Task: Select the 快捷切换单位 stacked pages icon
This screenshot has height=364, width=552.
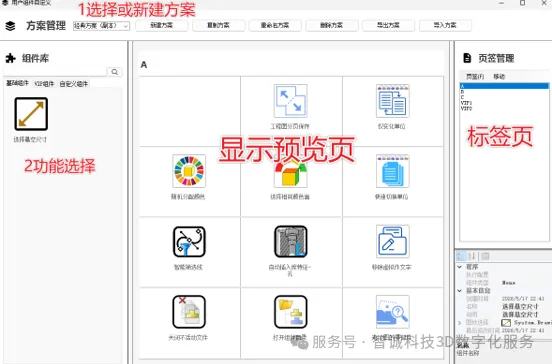Action: [393, 171]
